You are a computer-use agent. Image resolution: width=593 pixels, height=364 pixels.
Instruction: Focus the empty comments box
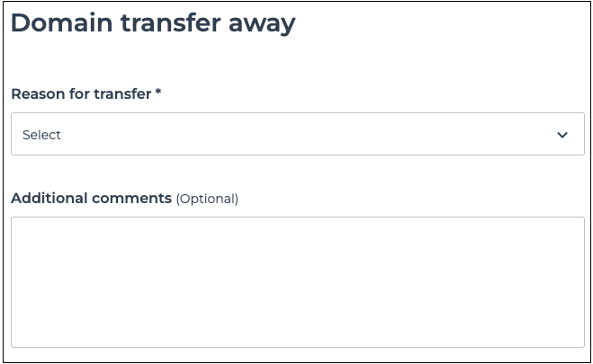(x=297, y=281)
